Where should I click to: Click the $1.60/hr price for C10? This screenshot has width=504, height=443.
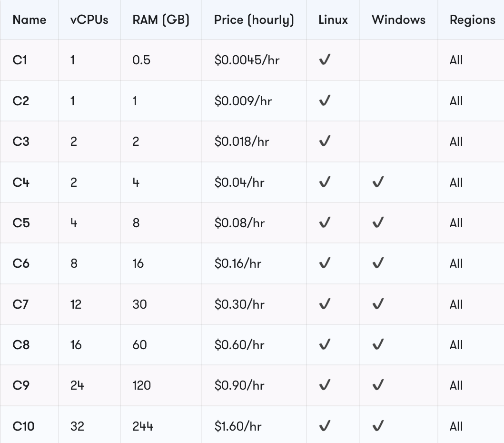pyautogui.click(x=238, y=426)
